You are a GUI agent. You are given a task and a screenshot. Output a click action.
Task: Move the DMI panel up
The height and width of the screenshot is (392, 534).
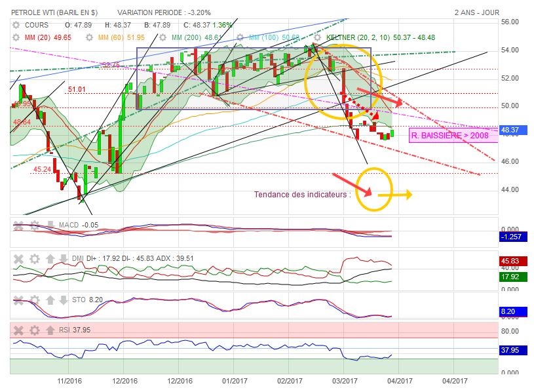[x=50, y=259]
